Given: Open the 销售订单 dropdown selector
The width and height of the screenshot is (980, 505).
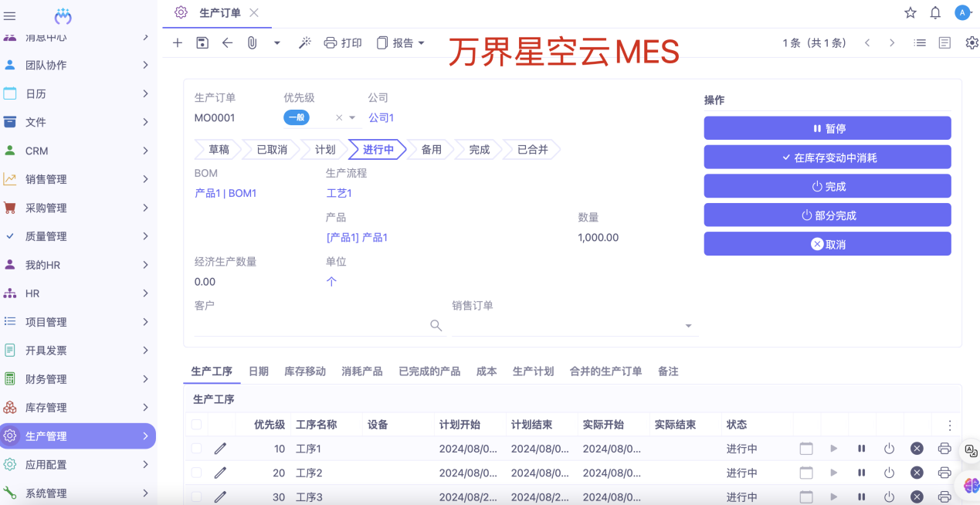Looking at the screenshot, I should [x=687, y=325].
